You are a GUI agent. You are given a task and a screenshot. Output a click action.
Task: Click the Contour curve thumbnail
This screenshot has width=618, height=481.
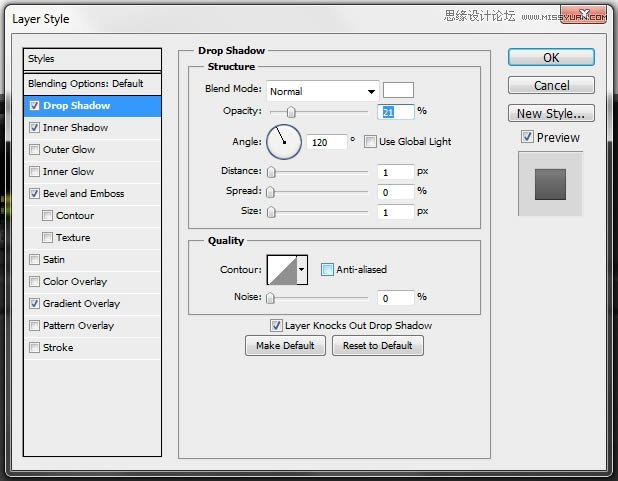tap(282, 270)
